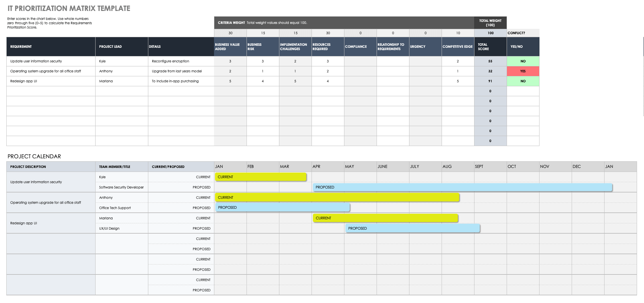
Task: Select the 'Redesign app UI' requirement cell in matrix
Action: tap(51, 81)
